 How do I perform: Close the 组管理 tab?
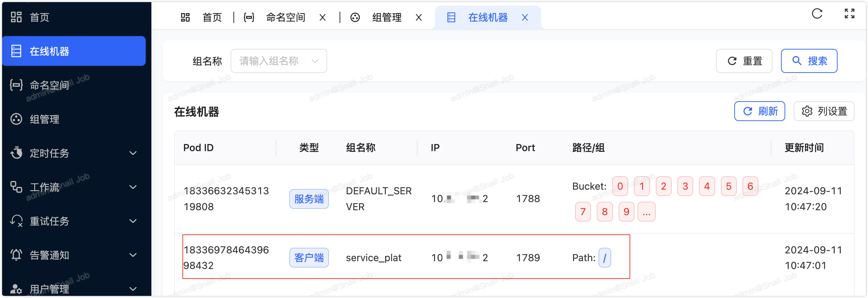coord(418,17)
